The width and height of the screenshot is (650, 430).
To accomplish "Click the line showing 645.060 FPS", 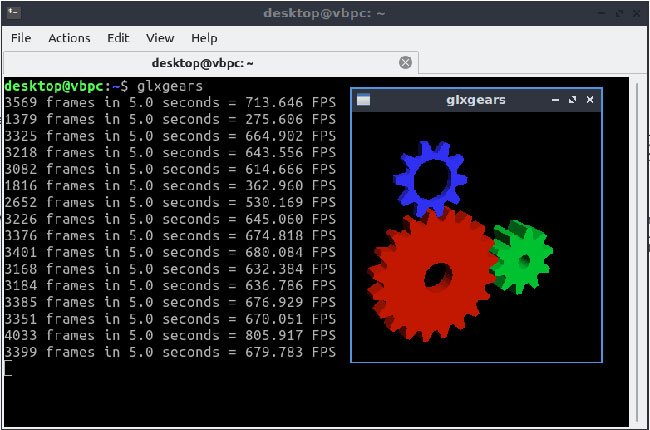I will coord(170,219).
